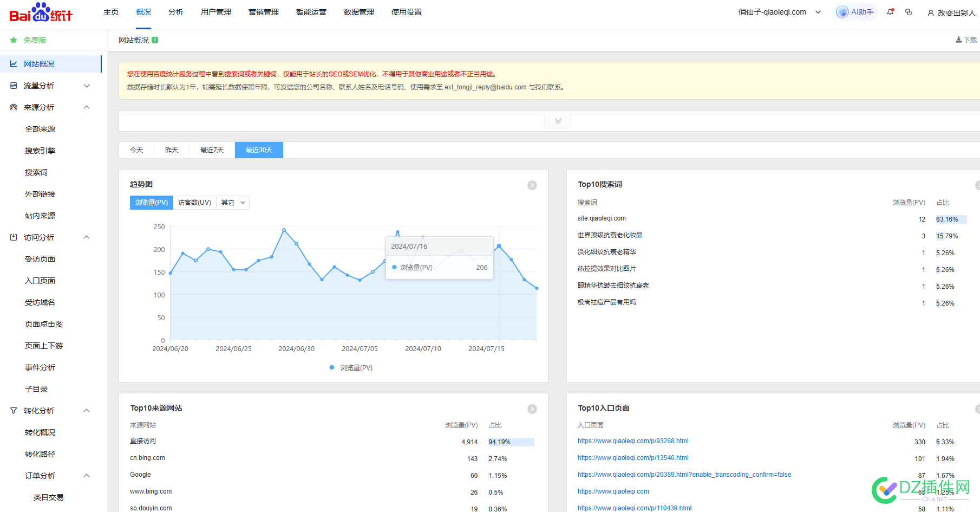This screenshot has height=512, width=980.
Task: Expand the collapsed panel with double chevron
Action: [558, 121]
